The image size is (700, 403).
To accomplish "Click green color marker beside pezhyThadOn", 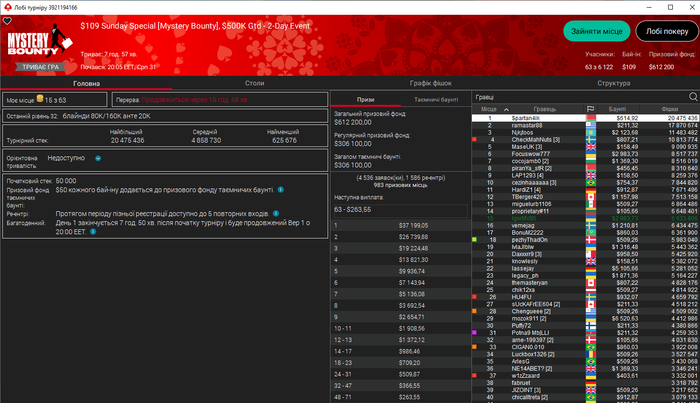I will [x=474, y=240].
